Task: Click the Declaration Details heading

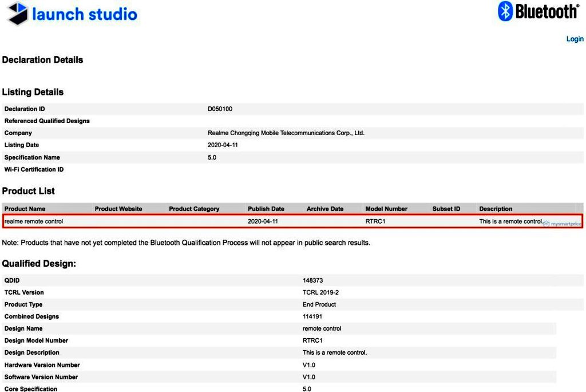Action: (x=42, y=60)
